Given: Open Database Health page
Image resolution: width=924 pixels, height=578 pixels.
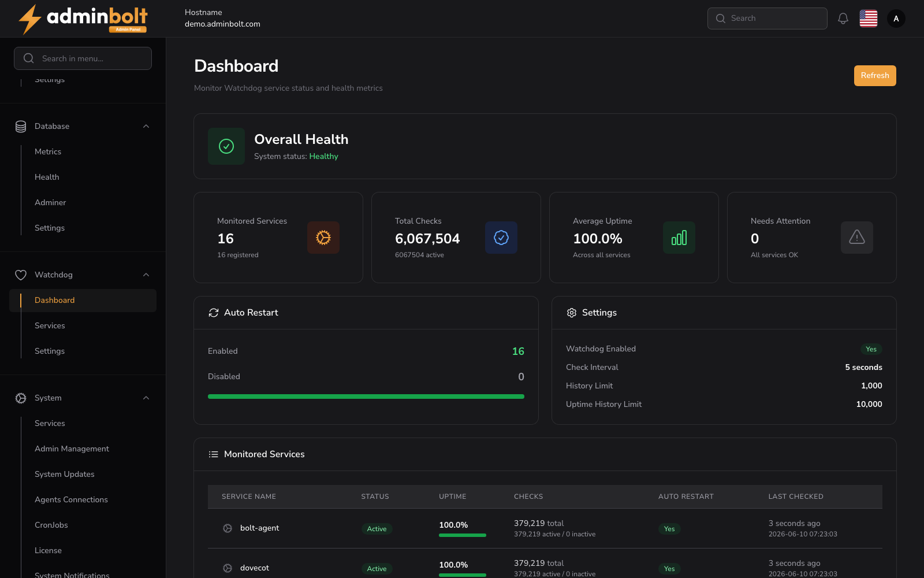Looking at the screenshot, I should click(47, 177).
